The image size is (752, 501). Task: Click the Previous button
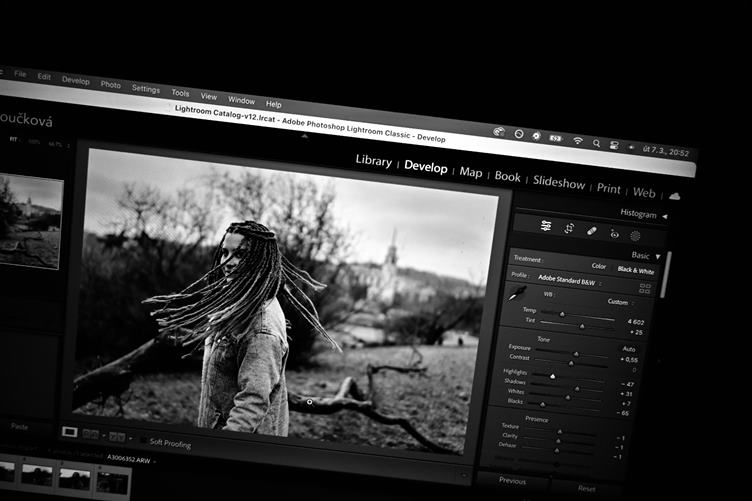[512, 480]
